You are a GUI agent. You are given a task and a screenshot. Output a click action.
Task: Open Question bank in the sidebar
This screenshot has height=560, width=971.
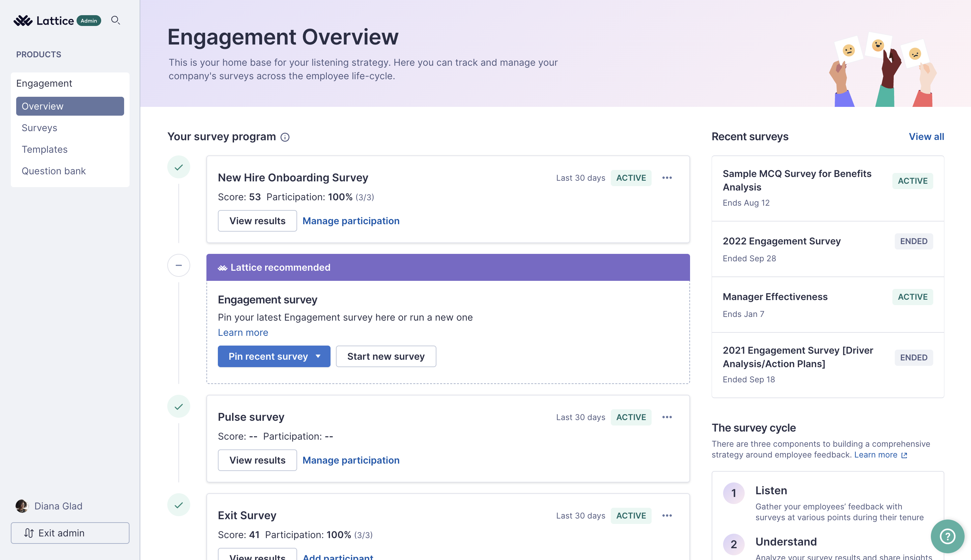[x=54, y=171]
